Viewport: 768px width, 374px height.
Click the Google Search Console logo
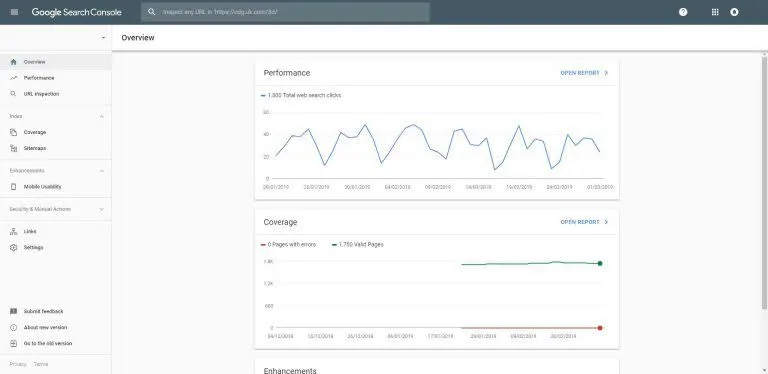coord(76,12)
